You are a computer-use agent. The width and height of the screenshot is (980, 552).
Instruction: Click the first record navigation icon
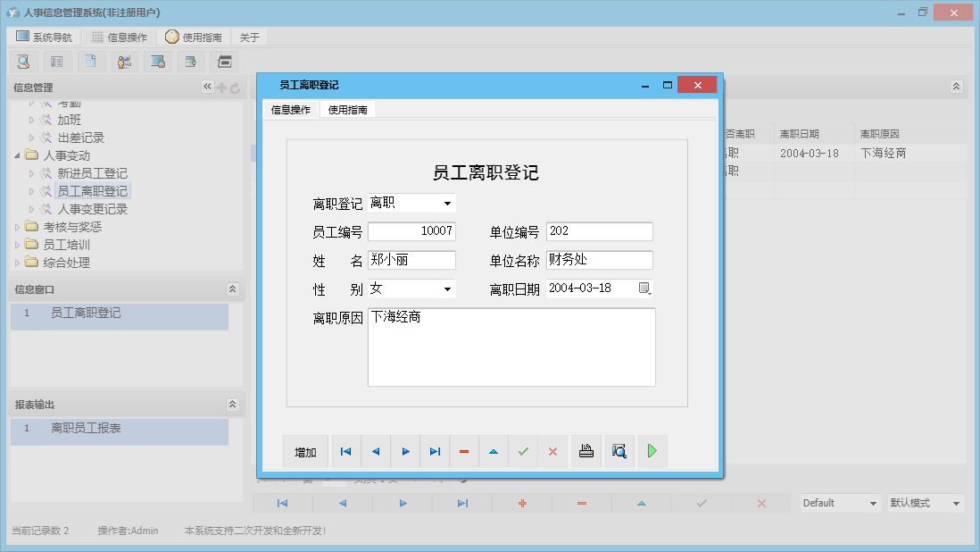tap(345, 451)
